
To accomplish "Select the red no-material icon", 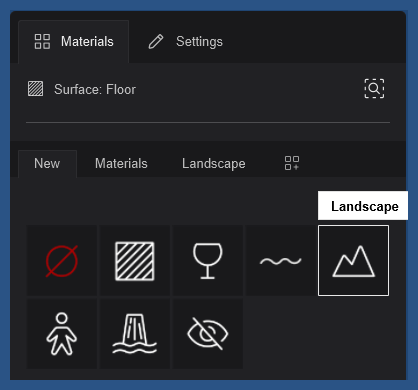I will 62,261.
